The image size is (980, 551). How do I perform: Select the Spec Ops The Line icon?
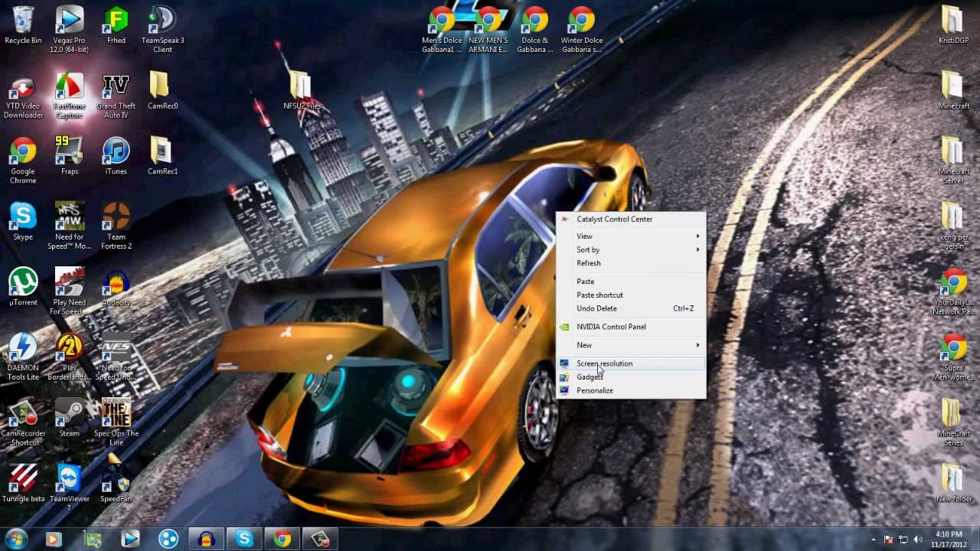click(x=116, y=423)
